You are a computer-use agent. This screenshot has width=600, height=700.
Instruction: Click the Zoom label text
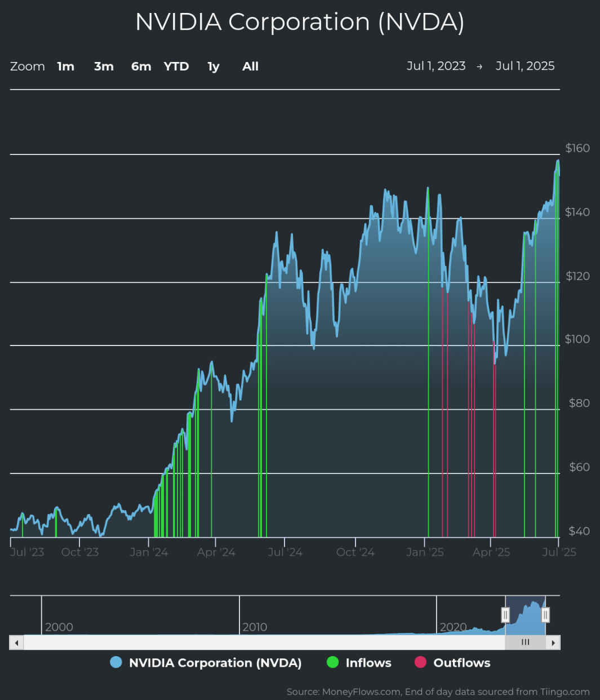pos(28,67)
